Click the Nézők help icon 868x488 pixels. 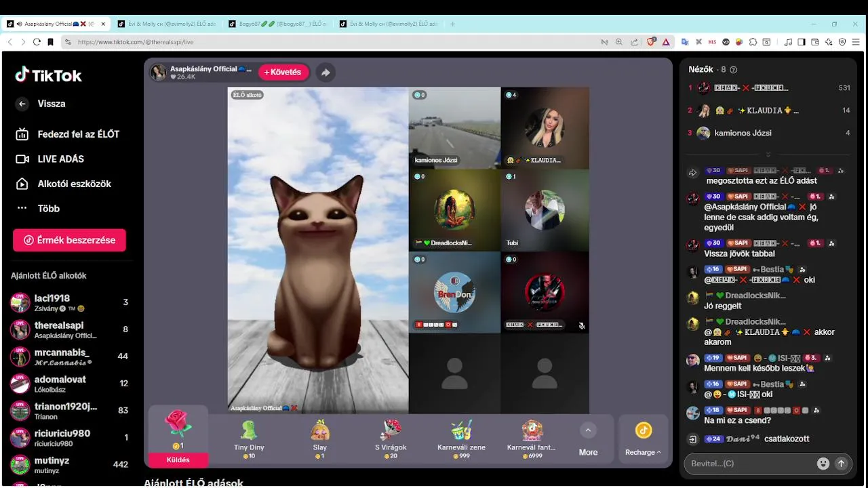(x=733, y=70)
